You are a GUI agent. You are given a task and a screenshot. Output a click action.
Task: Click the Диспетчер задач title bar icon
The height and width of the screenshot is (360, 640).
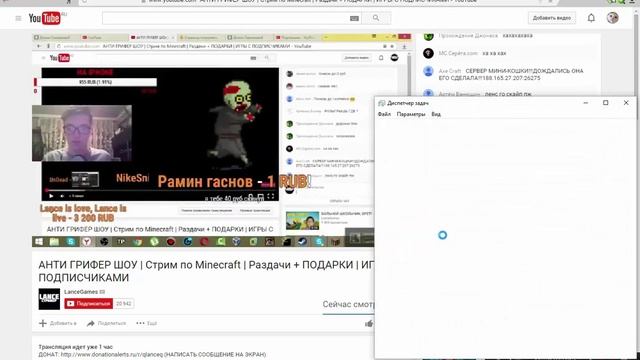coord(382,103)
